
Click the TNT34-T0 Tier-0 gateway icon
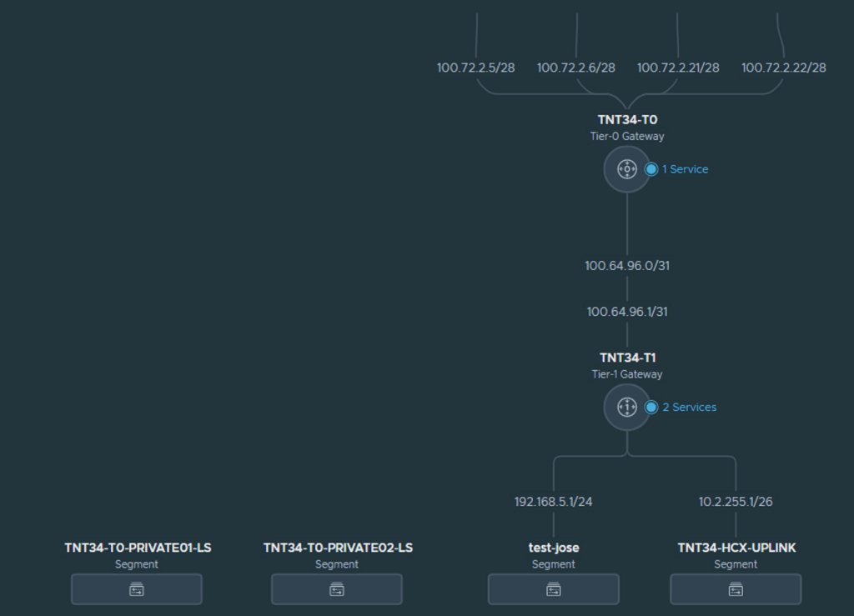tap(626, 169)
